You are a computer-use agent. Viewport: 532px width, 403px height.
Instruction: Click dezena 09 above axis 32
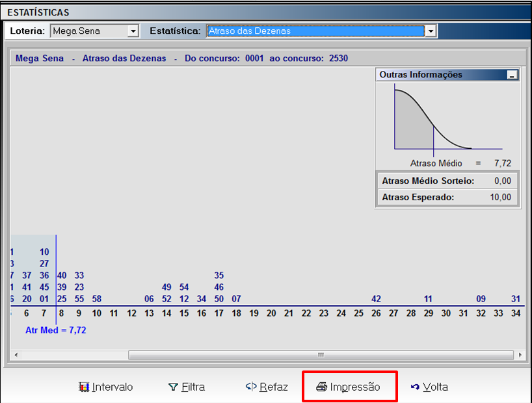pyautogui.click(x=481, y=299)
